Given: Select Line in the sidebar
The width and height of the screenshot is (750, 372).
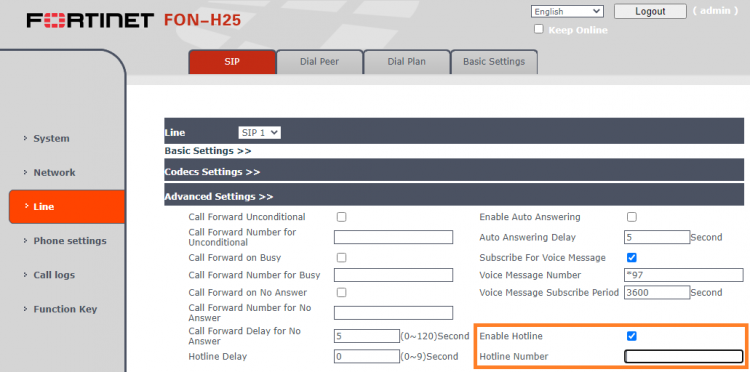Looking at the screenshot, I should [x=66, y=207].
